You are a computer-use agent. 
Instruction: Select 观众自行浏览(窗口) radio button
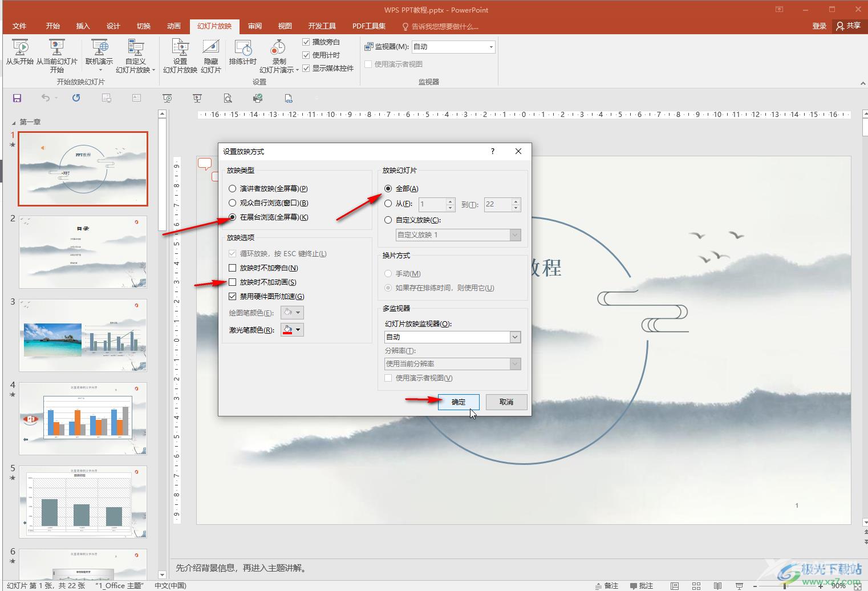(232, 203)
